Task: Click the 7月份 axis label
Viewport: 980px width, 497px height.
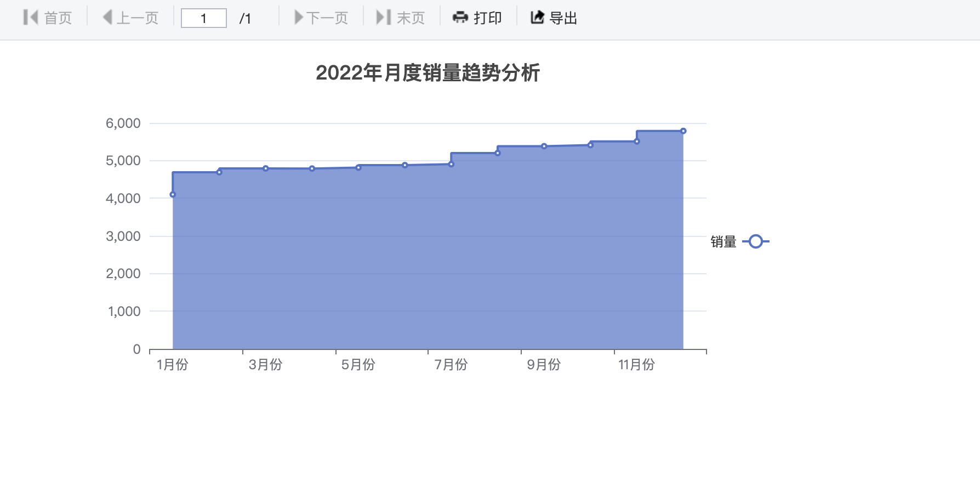Action: coord(451,365)
